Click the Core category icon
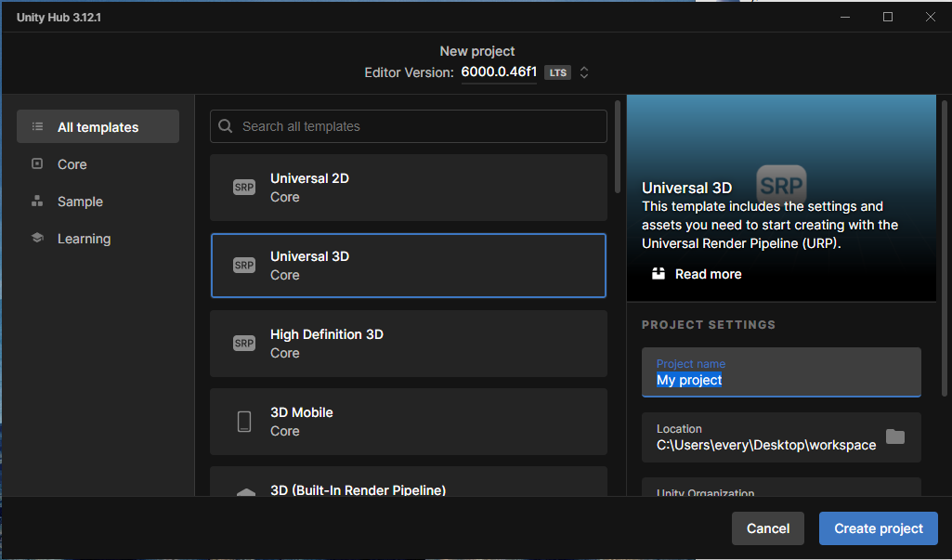This screenshot has width=952, height=560. (37, 163)
